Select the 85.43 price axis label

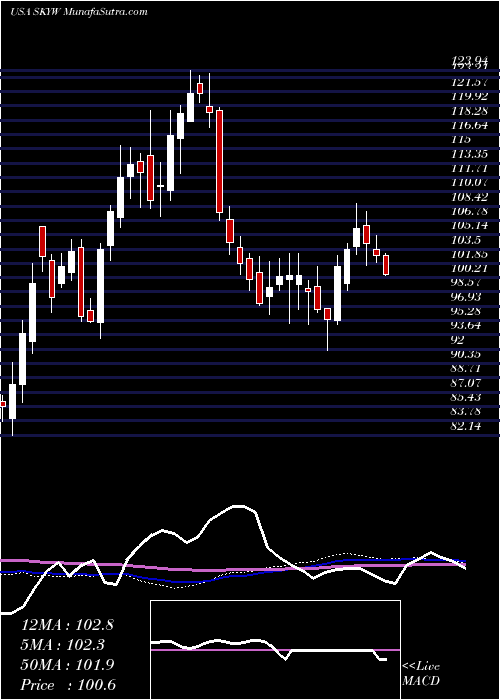[467, 397]
